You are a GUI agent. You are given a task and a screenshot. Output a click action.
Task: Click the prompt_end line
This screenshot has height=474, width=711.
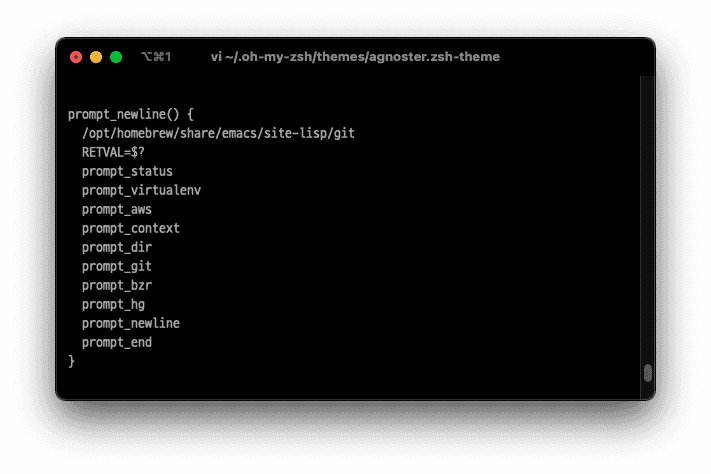(117, 342)
